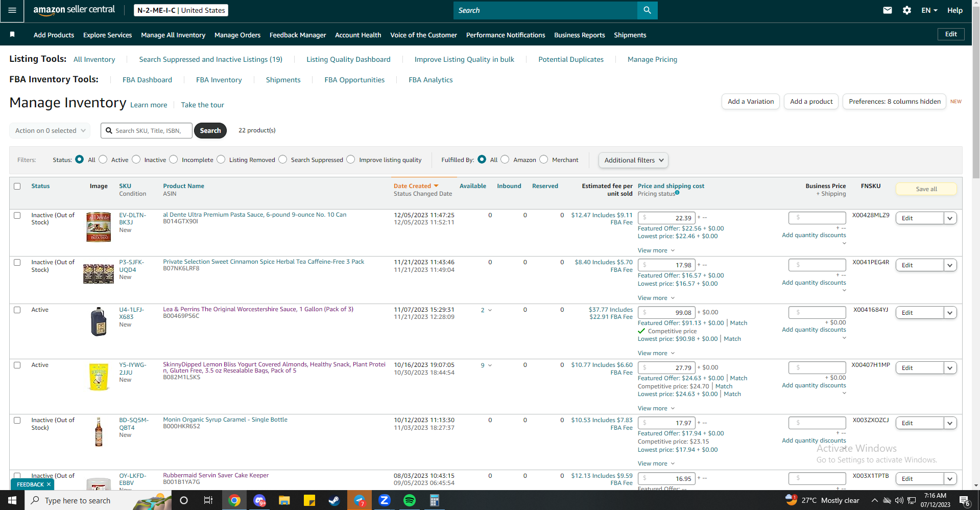This screenshot has width=980, height=510.
Task: Open Performance Notifications menu item
Action: pos(506,35)
